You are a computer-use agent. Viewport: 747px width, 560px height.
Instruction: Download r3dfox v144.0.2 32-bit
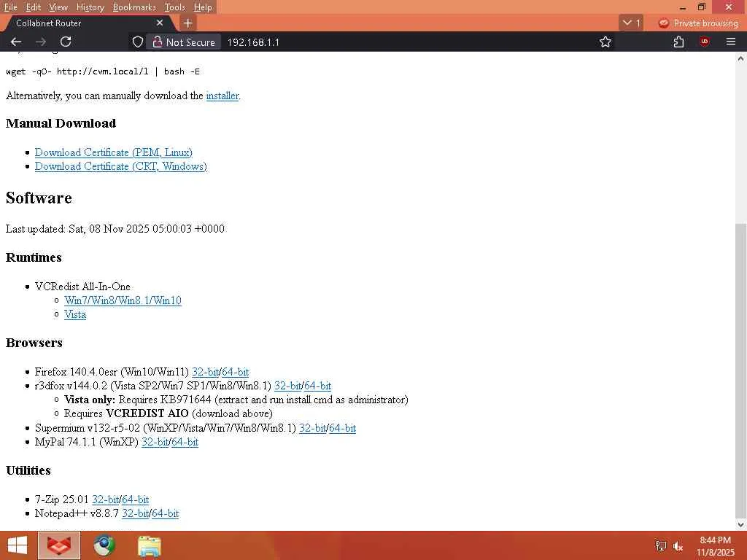287,386
